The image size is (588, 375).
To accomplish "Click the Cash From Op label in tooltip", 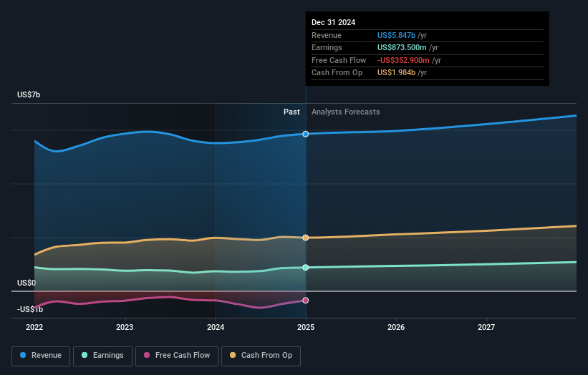I will (x=337, y=73).
